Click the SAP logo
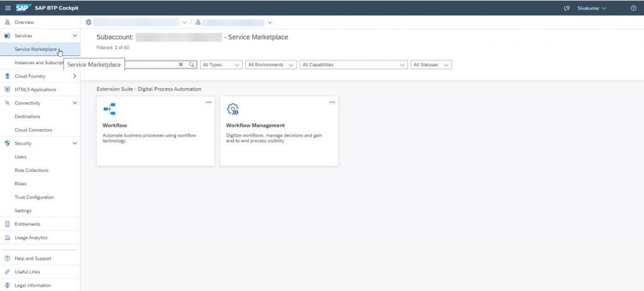 (x=24, y=8)
